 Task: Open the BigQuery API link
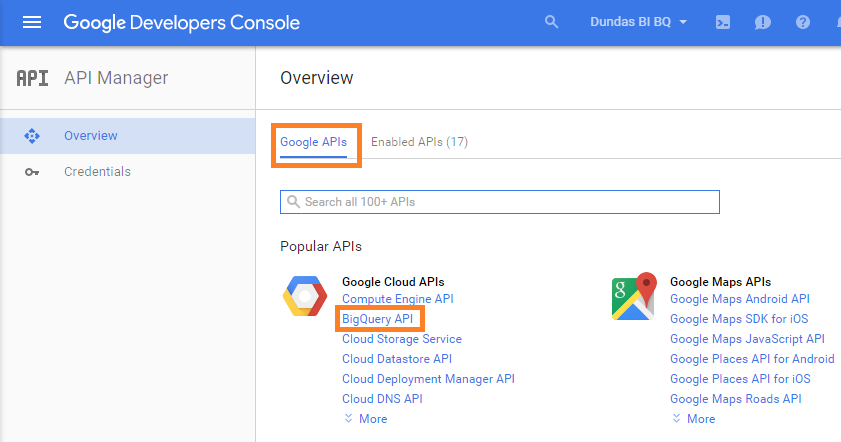377,319
